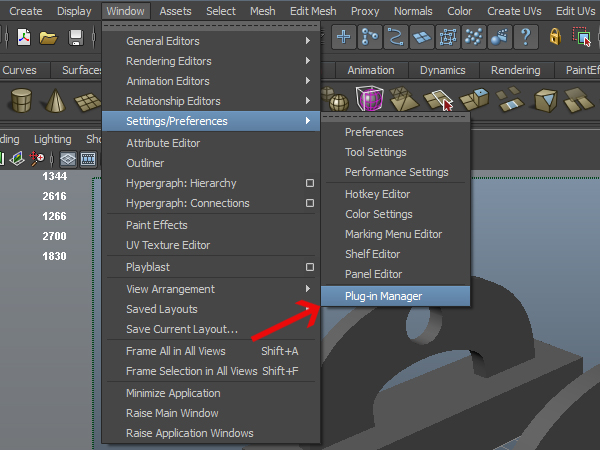This screenshot has width=600, height=450.
Task: Click the red dashed selection icon
Action: click(x=582, y=37)
